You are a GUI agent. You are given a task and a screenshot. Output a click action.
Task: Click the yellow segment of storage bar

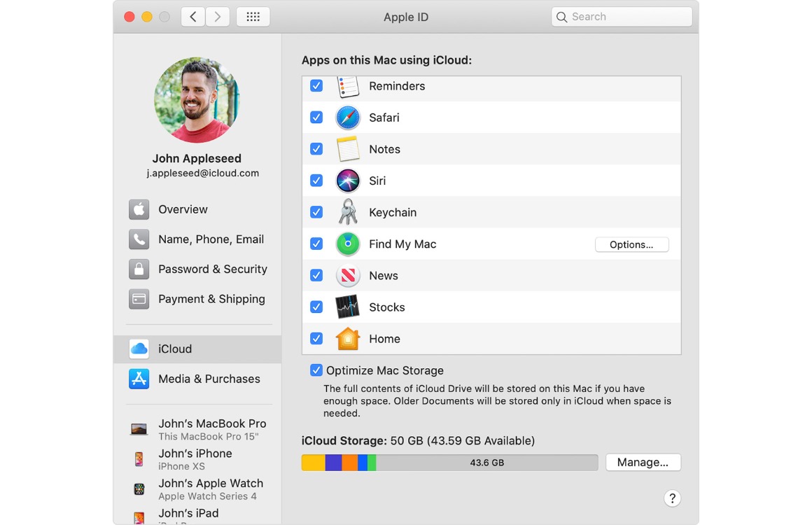coord(314,463)
